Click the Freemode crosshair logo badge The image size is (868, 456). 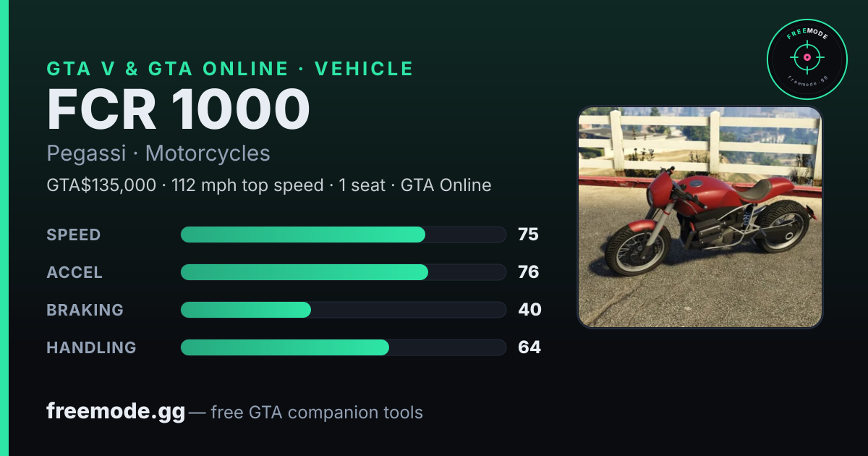pos(807,59)
